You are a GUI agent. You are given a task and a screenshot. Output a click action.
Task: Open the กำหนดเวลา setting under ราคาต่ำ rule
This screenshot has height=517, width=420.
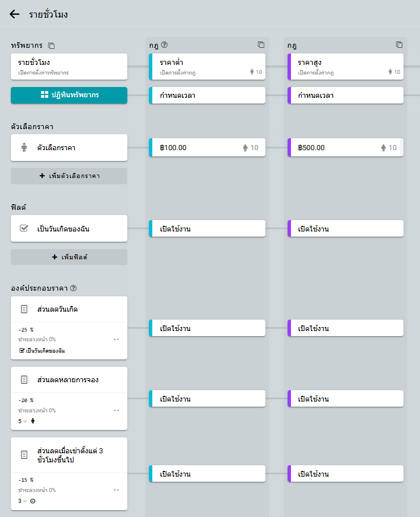click(207, 96)
